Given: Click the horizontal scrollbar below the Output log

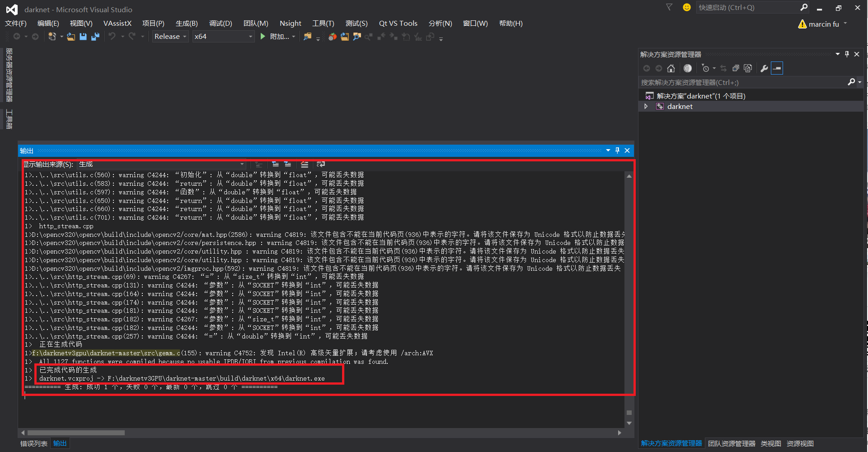Looking at the screenshot, I should pos(75,433).
